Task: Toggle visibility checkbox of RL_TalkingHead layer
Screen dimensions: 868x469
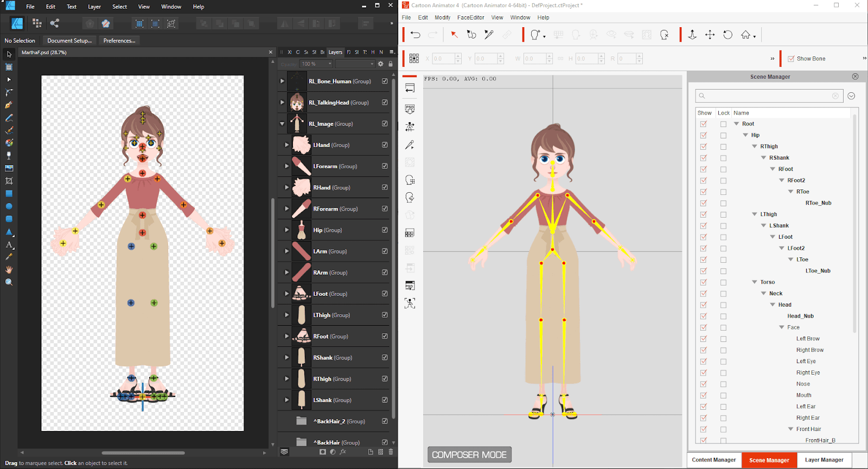Action: [x=385, y=103]
